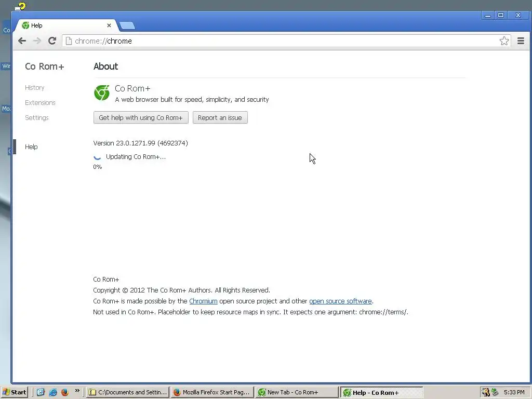Switch to Mozilla Firefox Start Page window
The width and height of the screenshot is (532, 399).
(212, 392)
